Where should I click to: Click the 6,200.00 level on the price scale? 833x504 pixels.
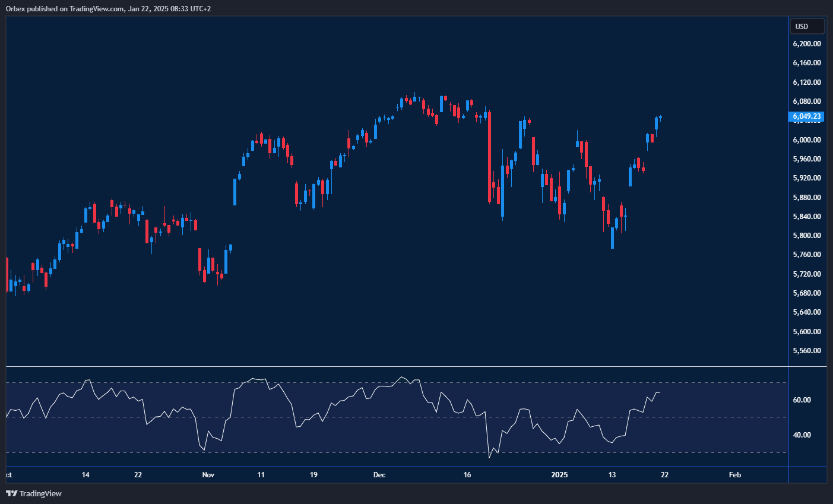[807, 43]
